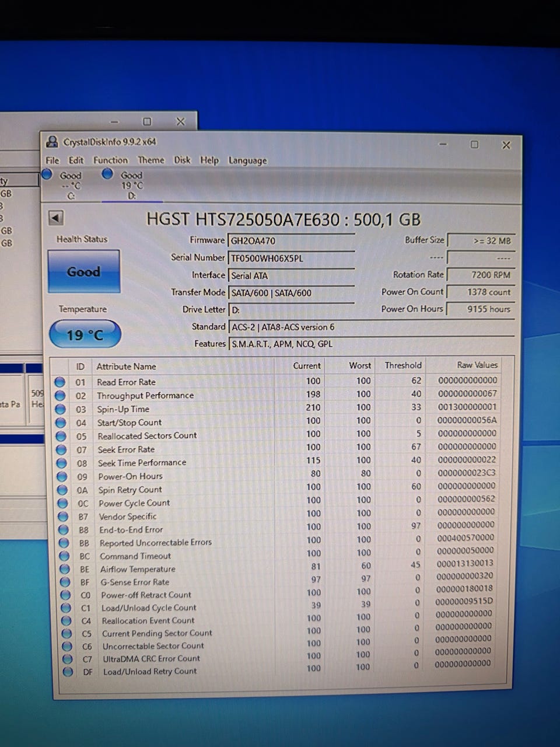This screenshot has width=560, height=747.
Task: Click status circle for Load/Unload Cycle Count
Action: (66, 608)
